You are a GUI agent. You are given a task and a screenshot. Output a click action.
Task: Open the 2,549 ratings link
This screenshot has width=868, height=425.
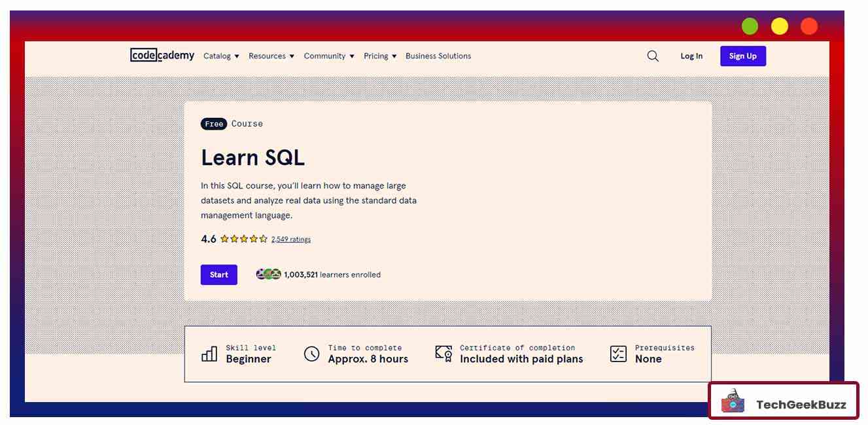click(290, 238)
